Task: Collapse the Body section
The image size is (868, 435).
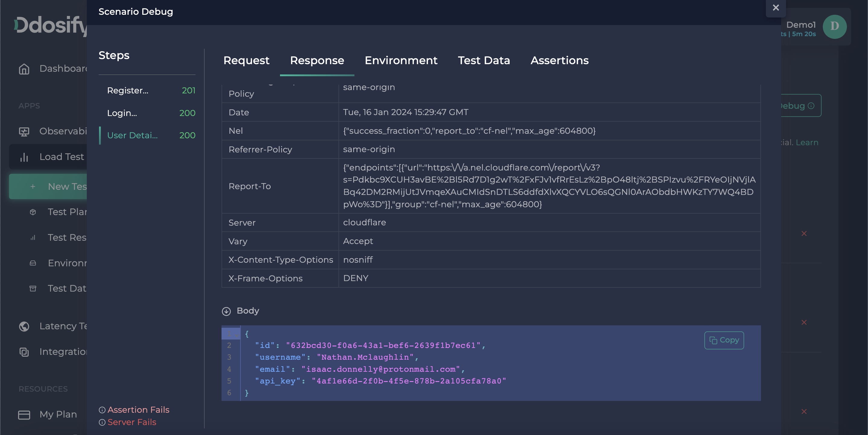Action: [227, 311]
